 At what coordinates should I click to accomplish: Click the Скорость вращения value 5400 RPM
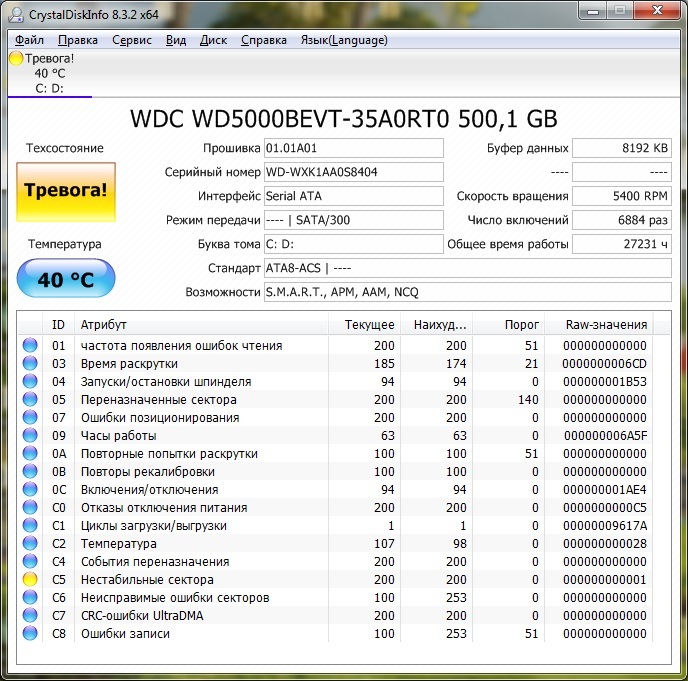(622, 196)
